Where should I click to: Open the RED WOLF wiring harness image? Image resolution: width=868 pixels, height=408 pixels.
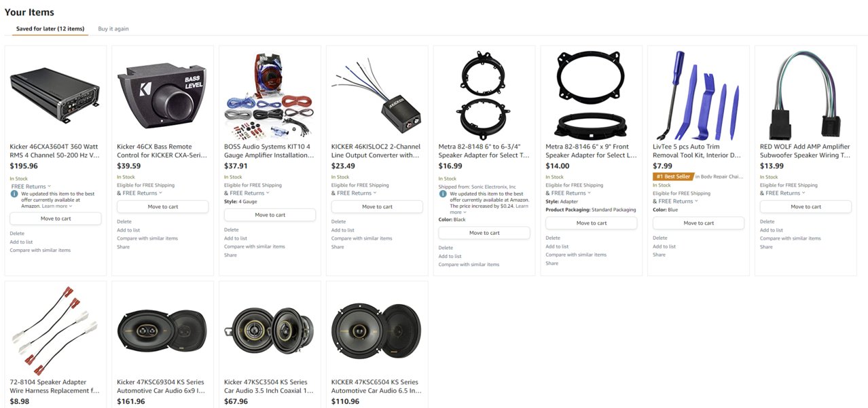point(806,94)
